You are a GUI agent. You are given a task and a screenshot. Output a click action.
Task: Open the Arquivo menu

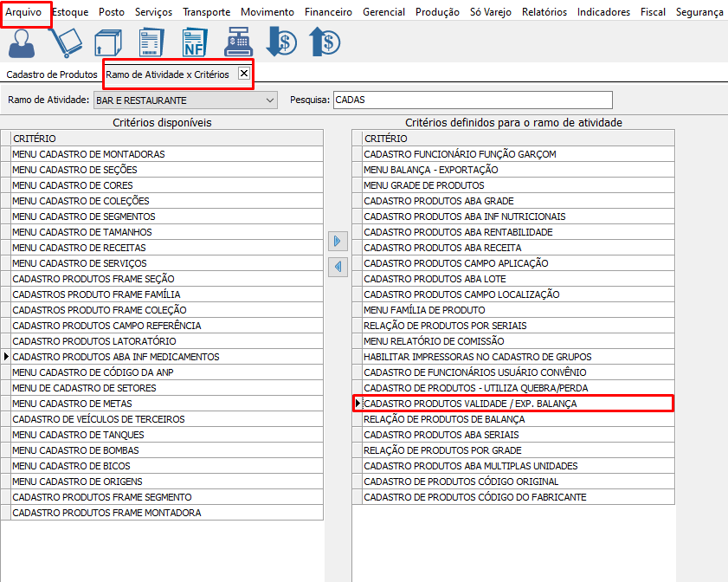tap(23, 12)
